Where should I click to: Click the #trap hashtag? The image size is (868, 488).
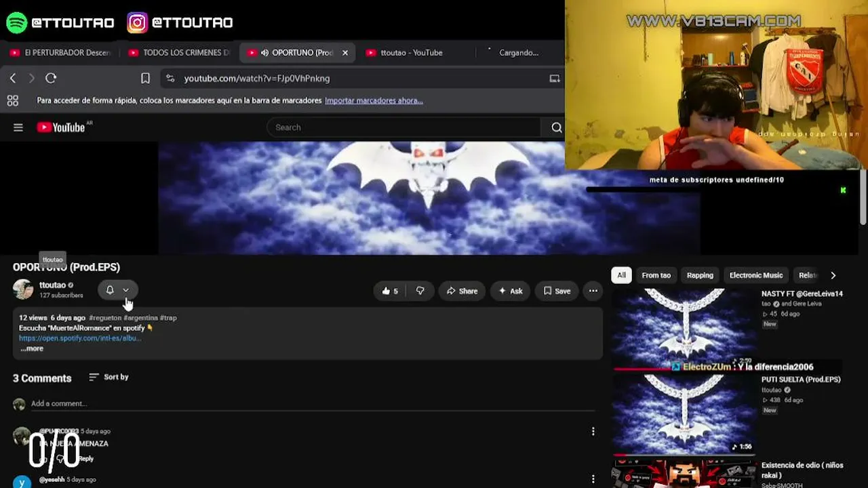pyautogui.click(x=168, y=318)
